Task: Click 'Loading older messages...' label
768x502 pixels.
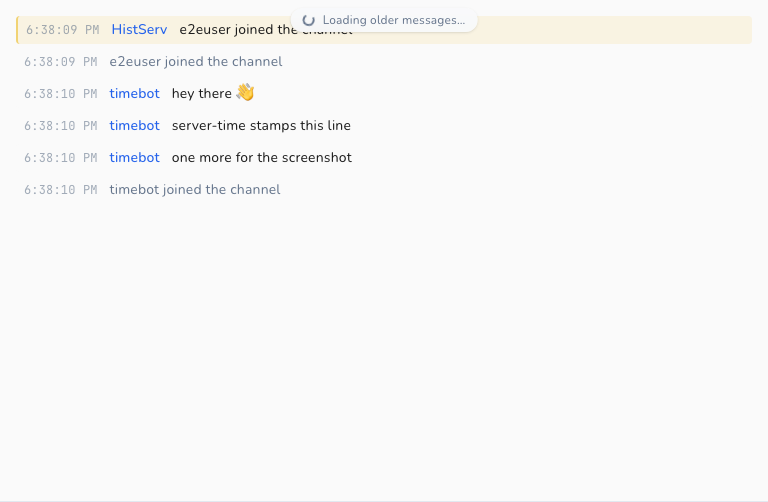Action: tap(394, 20)
